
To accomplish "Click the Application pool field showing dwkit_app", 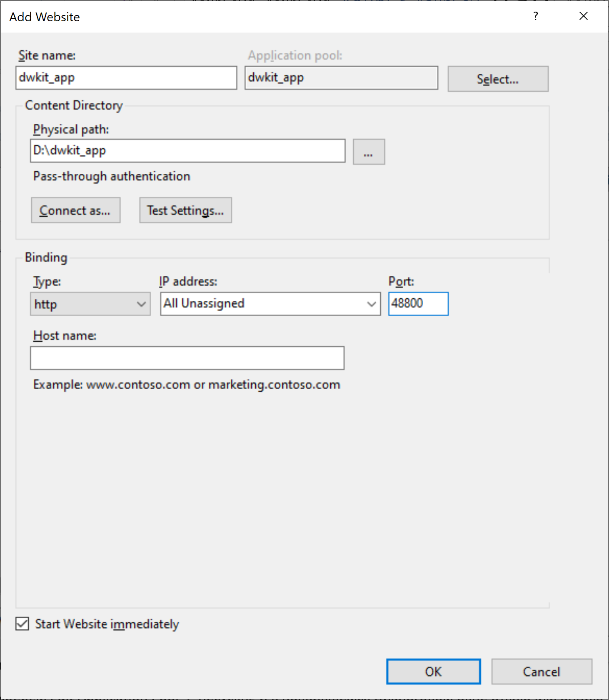I will (341, 77).
